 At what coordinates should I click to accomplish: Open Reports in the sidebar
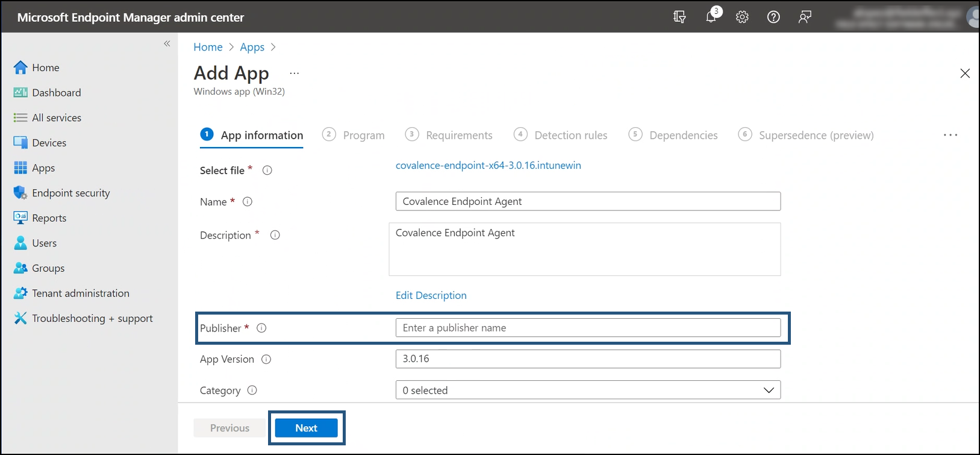(40, 218)
